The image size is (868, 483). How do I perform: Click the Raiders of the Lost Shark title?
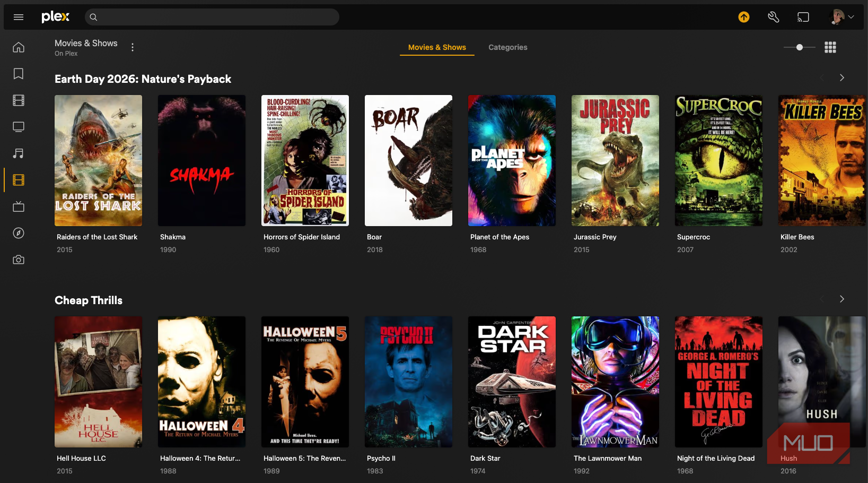[x=97, y=237]
